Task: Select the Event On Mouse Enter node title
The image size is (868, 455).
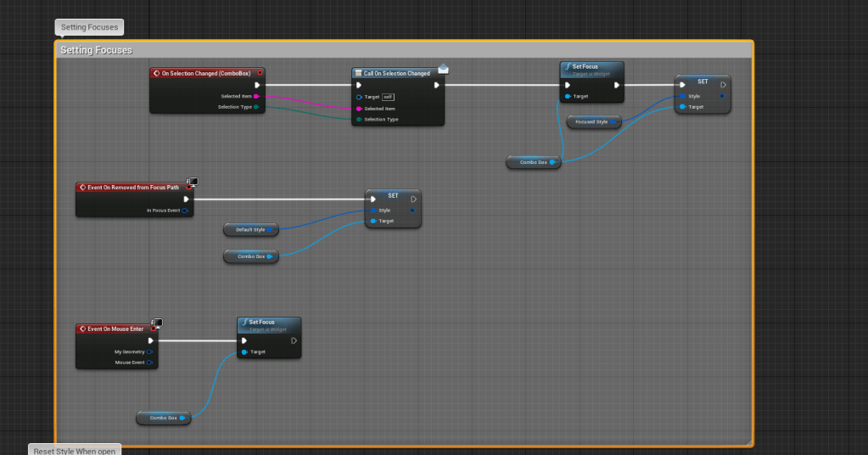Action: pyautogui.click(x=117, y=329)
